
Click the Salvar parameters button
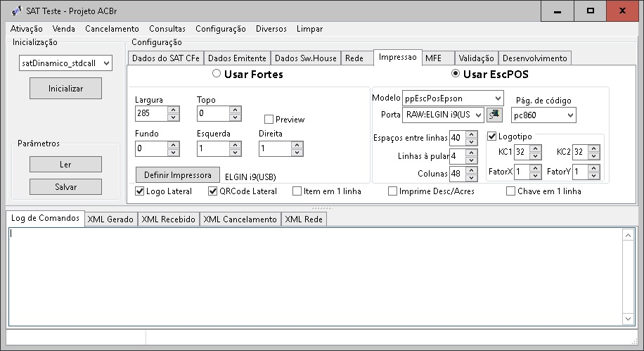pyautogui.click(x=65, y=187)
